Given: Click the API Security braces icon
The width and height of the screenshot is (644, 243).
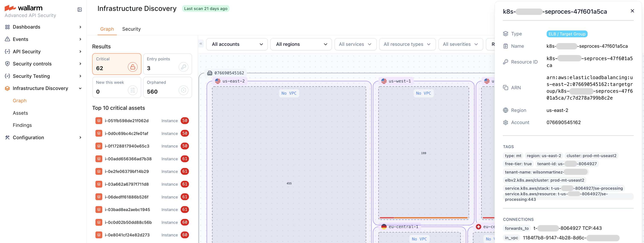Looking at the screenshot, I should coord(7,51).
